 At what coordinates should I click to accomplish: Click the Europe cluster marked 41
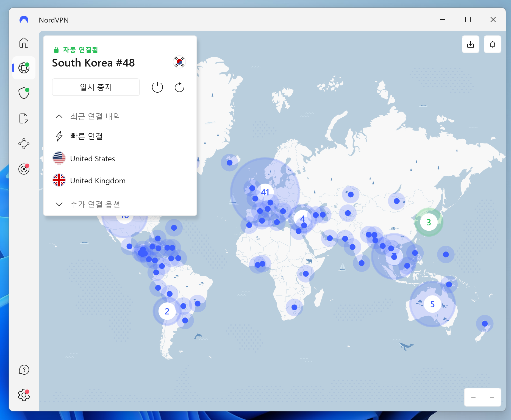click(265, 192)
